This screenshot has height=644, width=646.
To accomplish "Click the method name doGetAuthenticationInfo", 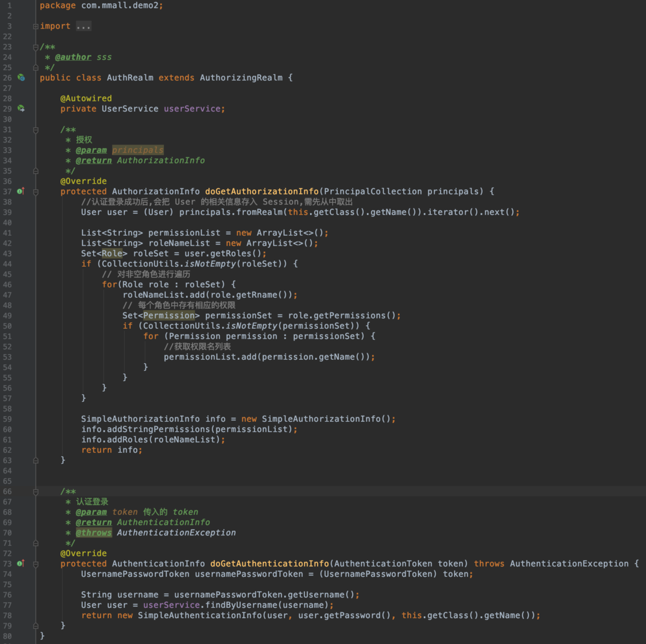I will 269,563.
